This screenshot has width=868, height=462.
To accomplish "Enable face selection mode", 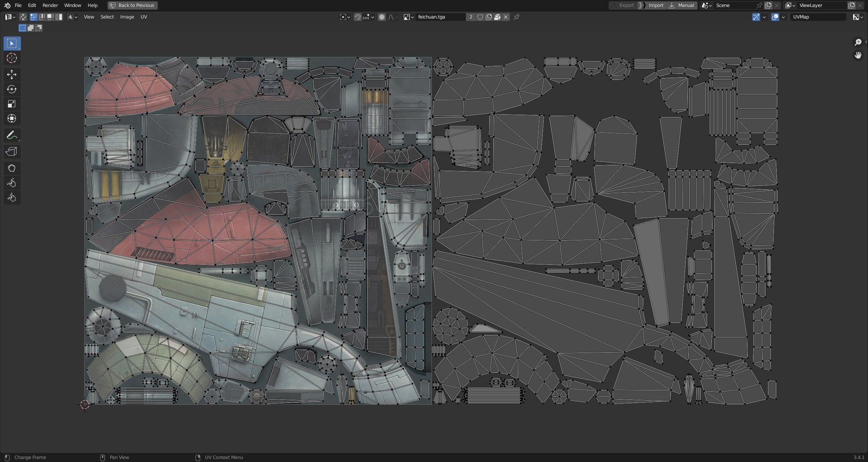I will point(50,17).
